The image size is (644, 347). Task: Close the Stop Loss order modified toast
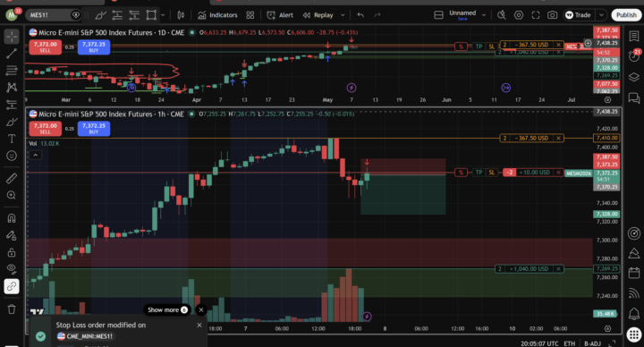click(x=199, y=325)
